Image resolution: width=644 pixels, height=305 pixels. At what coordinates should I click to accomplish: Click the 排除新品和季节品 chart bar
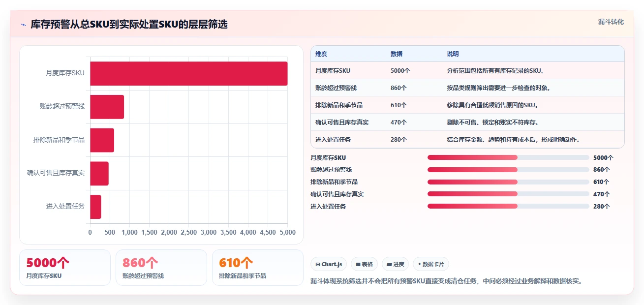102,140
